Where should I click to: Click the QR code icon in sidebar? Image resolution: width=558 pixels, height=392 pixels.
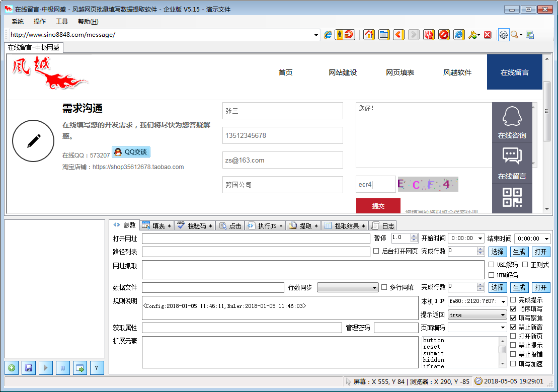(512, 198)
